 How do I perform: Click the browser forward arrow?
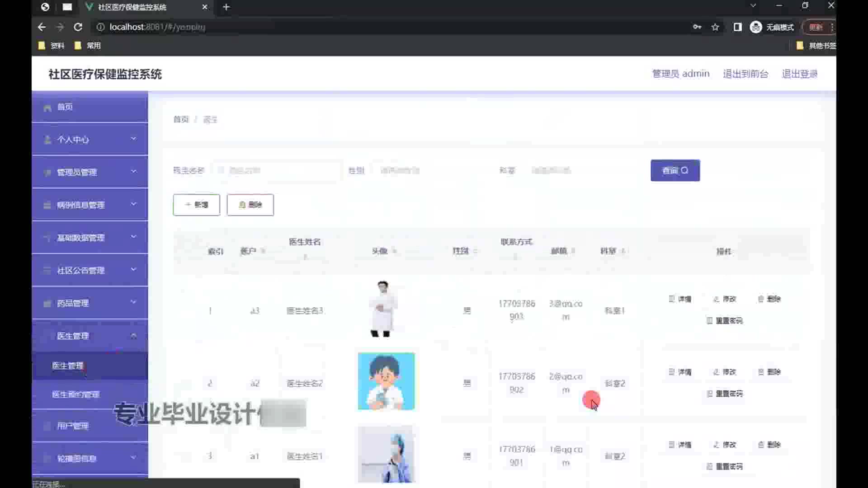tap(60, 27)
